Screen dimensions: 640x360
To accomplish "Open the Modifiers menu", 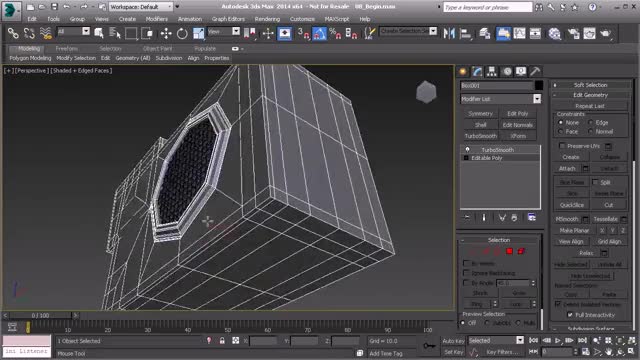I will tap(157, 19).
